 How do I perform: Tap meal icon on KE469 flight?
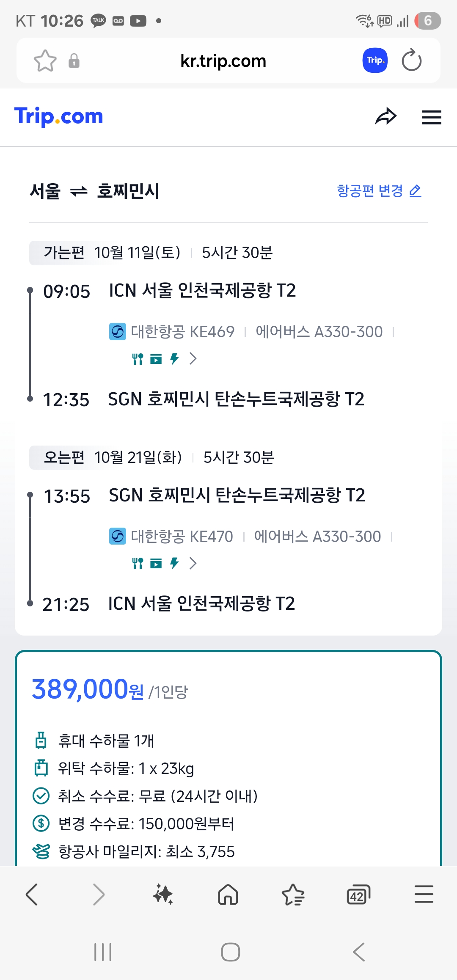(138, 359)
